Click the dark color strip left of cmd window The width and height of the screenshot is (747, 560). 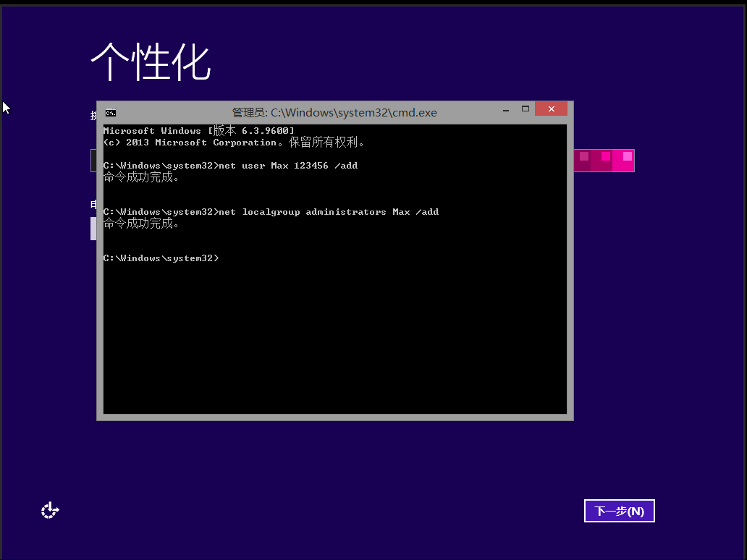(93, 161)
